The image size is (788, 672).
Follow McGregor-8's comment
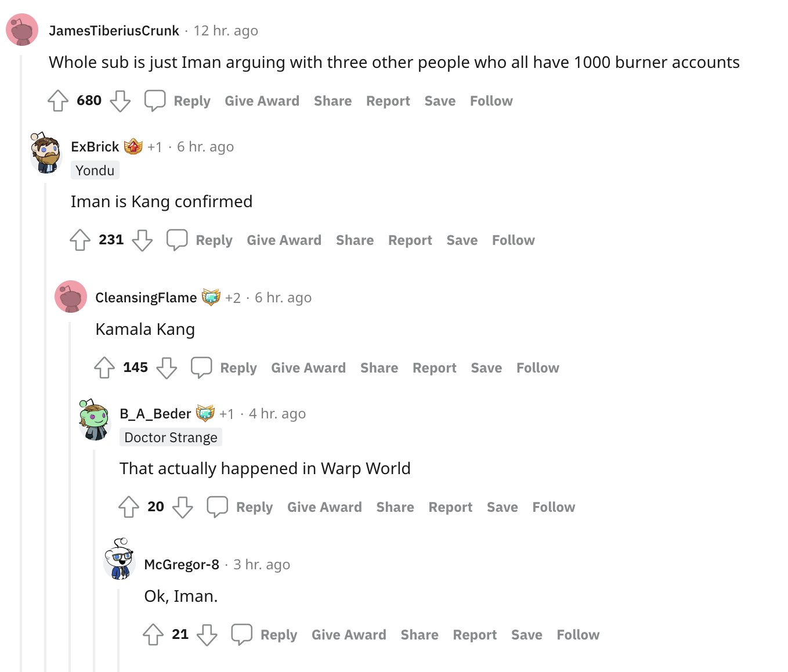(578, 635)
